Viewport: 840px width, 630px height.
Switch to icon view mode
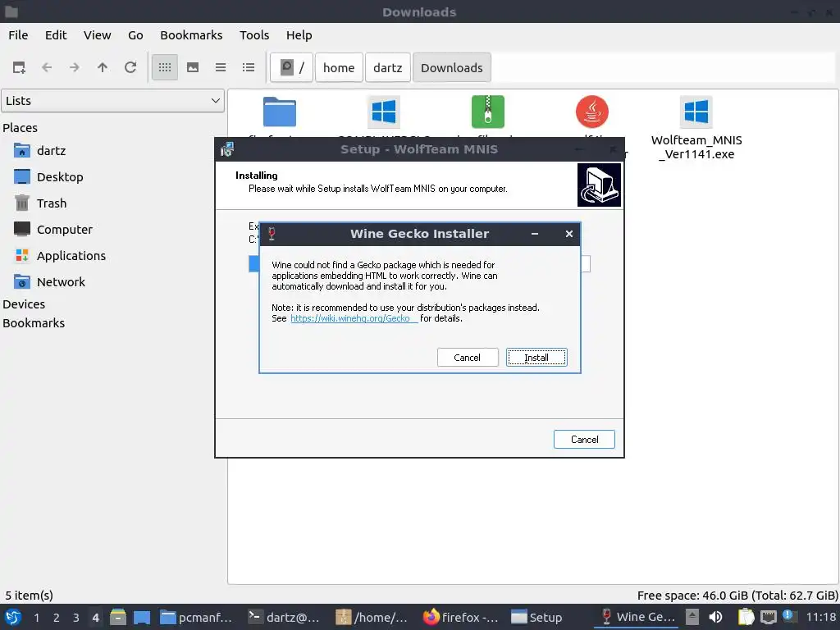pyautogui.click(x=165, y=67)
